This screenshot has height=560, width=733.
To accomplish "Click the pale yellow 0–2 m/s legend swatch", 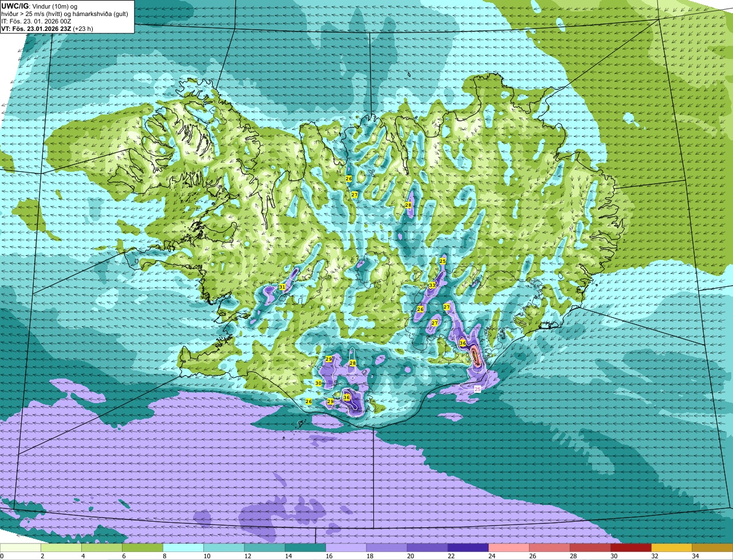I will (x=21, y=547).
